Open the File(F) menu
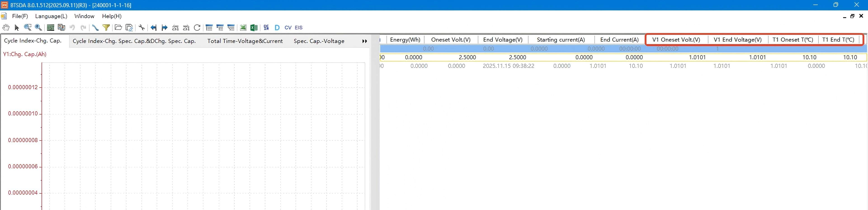Viewport: 868px width, 210px height. 20,16
